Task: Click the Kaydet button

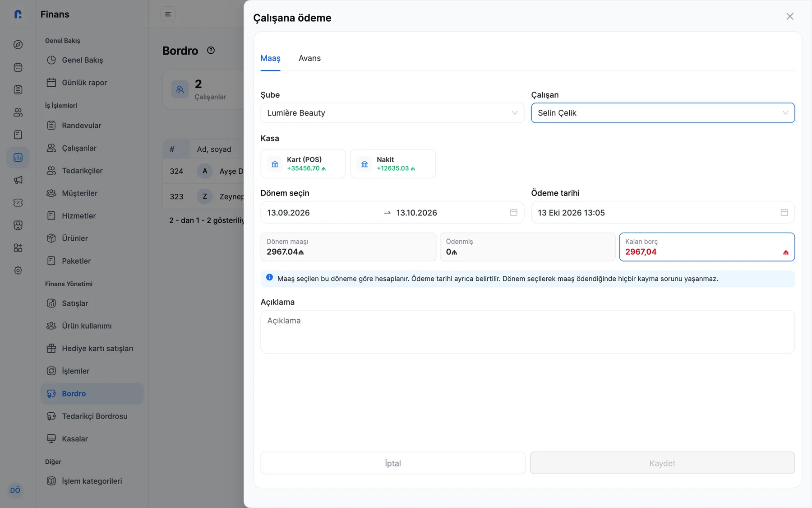Action: click(x=662, y=463)
